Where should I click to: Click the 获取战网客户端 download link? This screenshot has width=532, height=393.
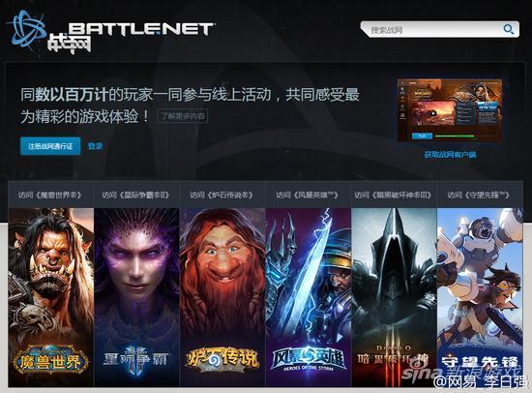[450, 155]
